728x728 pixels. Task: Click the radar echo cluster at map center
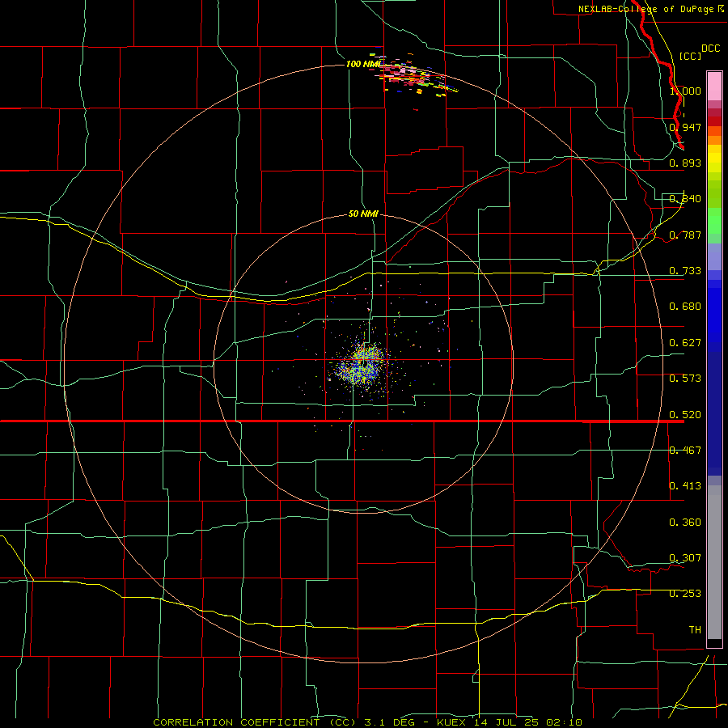[x=363, y=365]
